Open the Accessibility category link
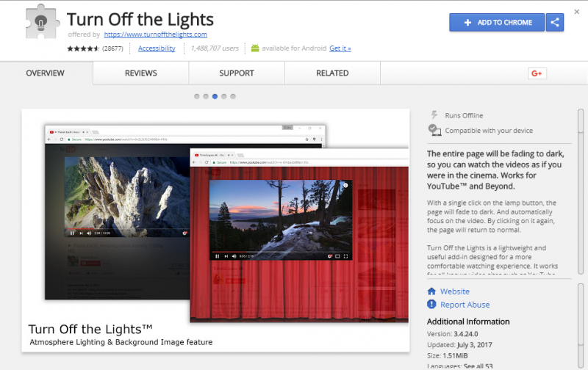Image resolution: width=588 pixels, height=370 pixels. point(157,48)
